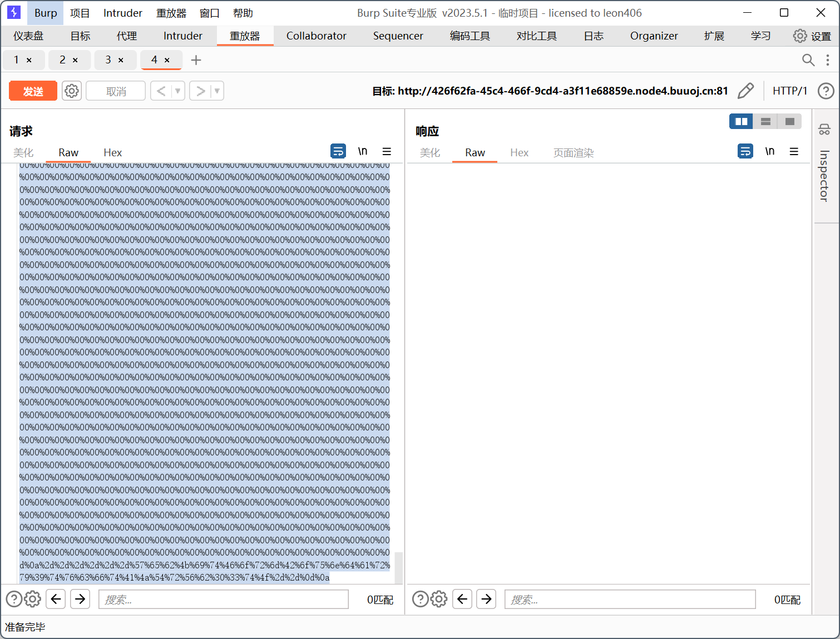Edit target with the pencil icon
This screenshot has width=840, height=639.
point(745,91)
